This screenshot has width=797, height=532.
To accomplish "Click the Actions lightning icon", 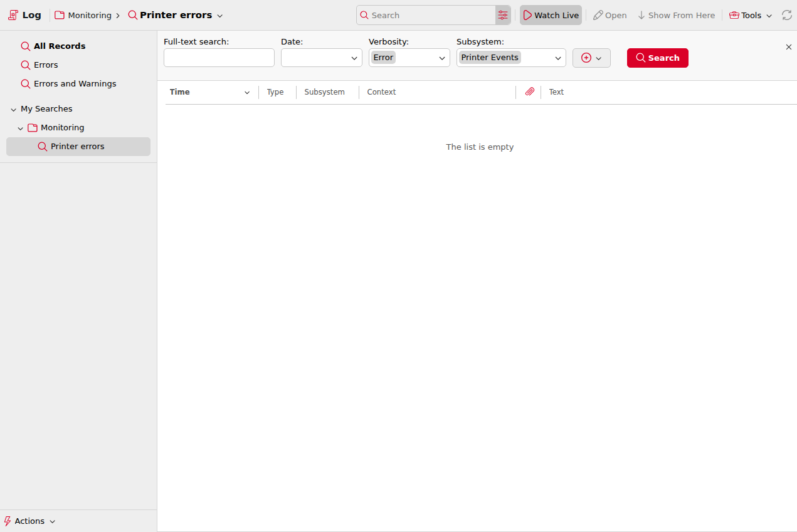I will (x=8, y=521).
